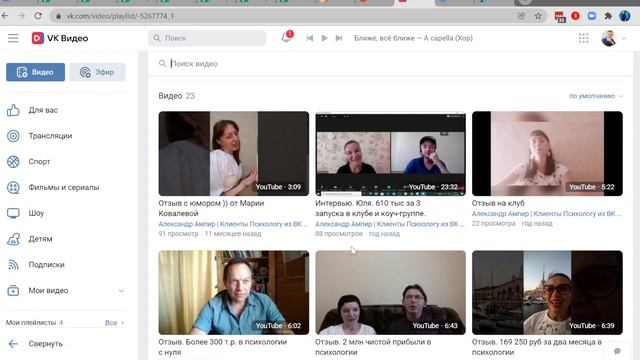Open the по умолчанию sort dropdown
The image size is (640, 360).
point(596,96)
